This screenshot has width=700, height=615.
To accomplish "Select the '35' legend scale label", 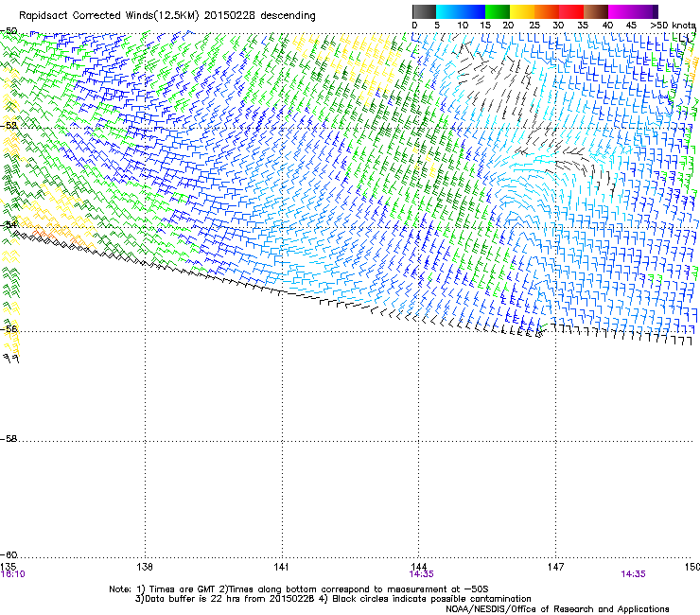I will click(x=583, y=26).
